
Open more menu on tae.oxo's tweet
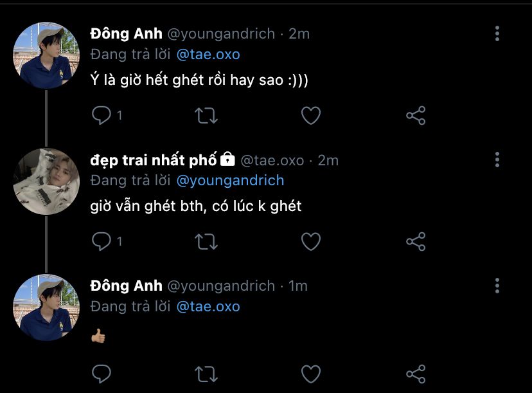(x=497, y=160)
